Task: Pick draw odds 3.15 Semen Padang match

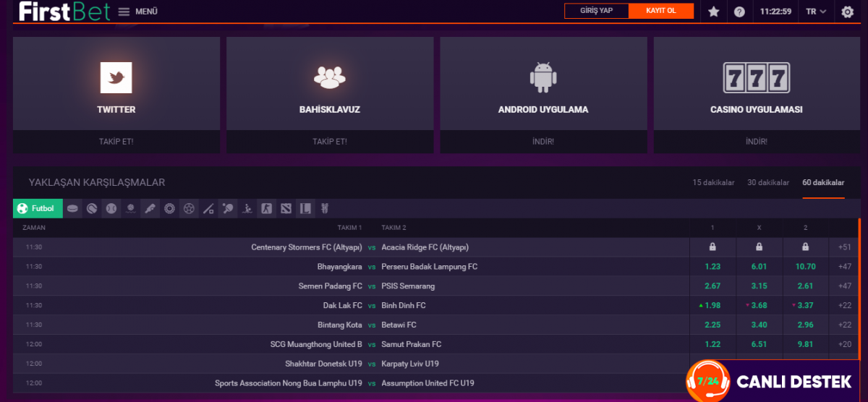Action: tap(759, 286)
